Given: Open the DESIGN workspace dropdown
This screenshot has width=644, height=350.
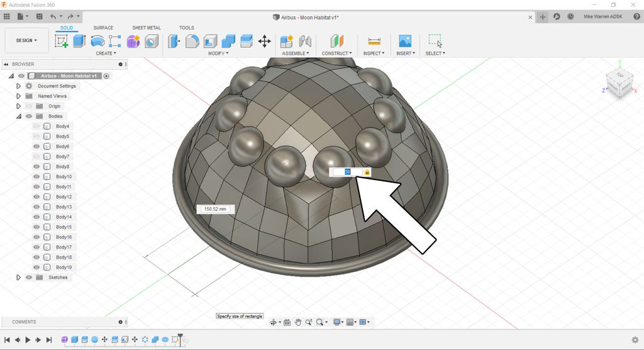Looking at the screenshot, I should tap(26, 40).
